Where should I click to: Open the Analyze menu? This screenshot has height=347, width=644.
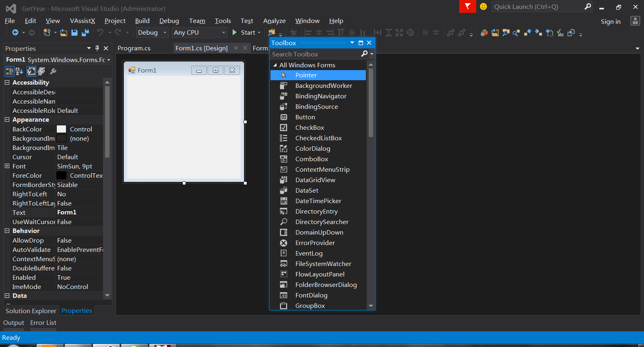(x=275, y=21)
